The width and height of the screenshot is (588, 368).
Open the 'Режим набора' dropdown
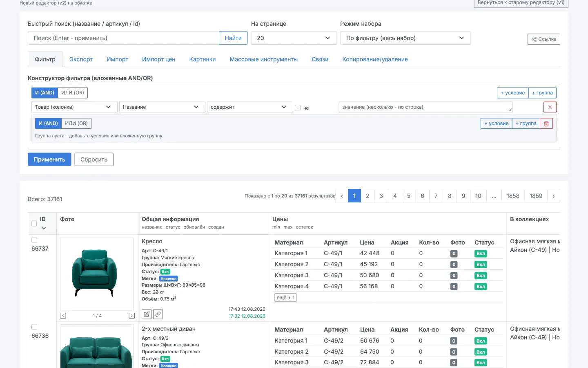pos(405,38)
